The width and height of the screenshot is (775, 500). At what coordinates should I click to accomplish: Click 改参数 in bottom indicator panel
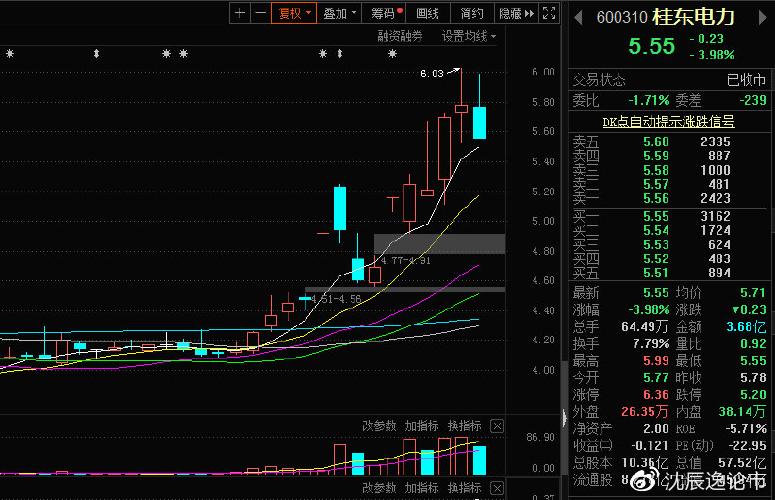coord(379,488)
